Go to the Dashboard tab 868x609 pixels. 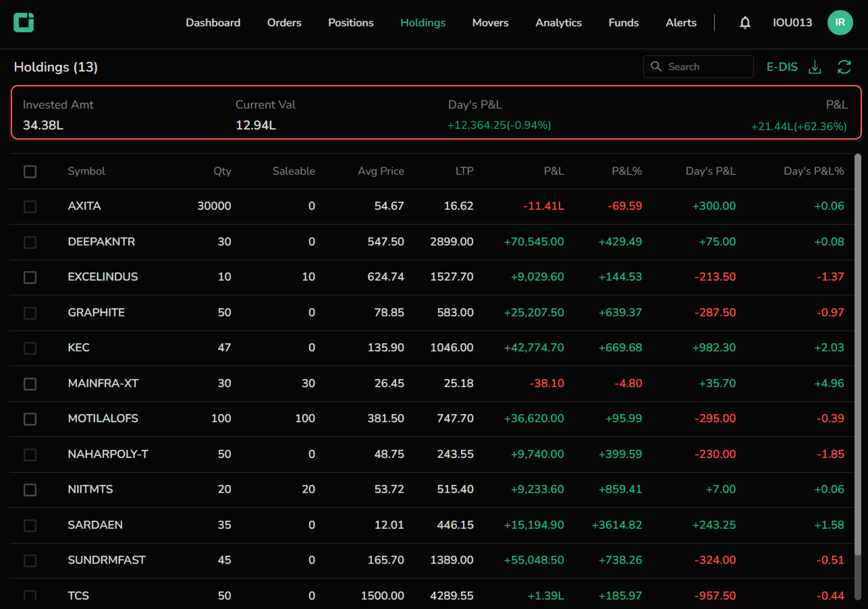tap(213, 23)
